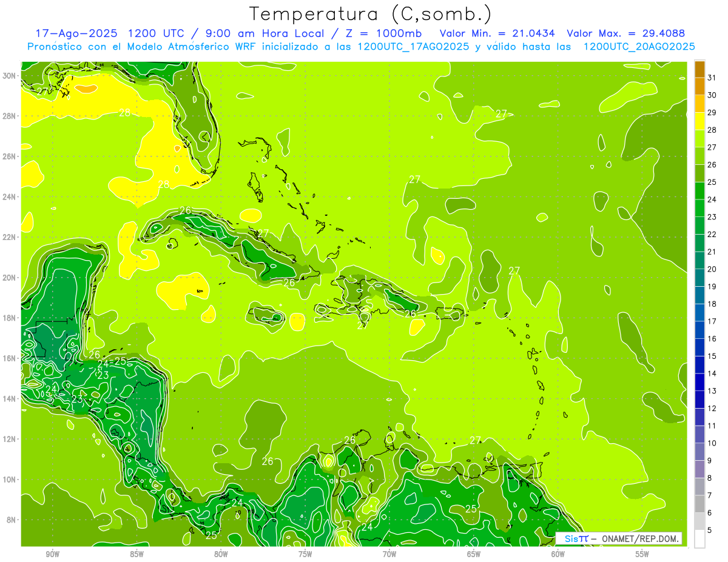728x562 pixels.
Task: Click the 'SisTT – ONAMET/REP.DOM.' credit box
Action: [x=619, y=538]
